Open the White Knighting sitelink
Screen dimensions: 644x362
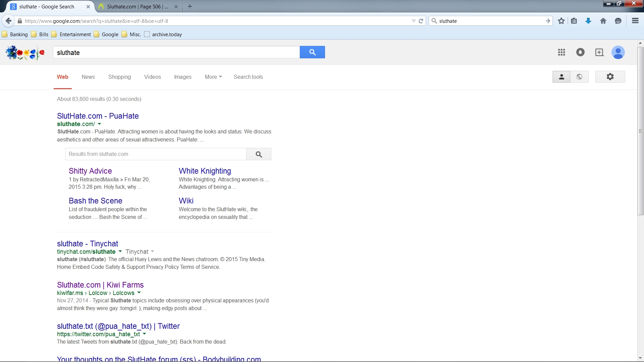point(205,171)
